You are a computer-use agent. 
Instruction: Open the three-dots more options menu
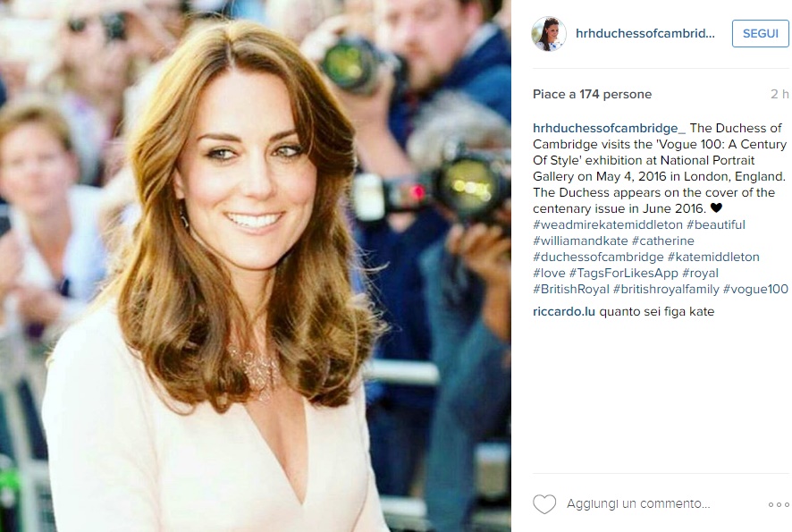[x=779, y=504]
